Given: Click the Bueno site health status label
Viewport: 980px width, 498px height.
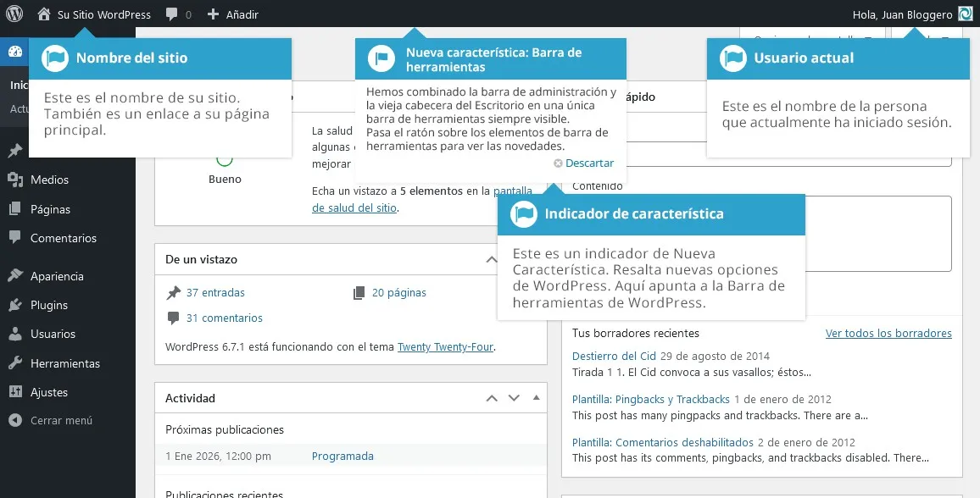Looking at the screenshot, I should pos(225,179).
